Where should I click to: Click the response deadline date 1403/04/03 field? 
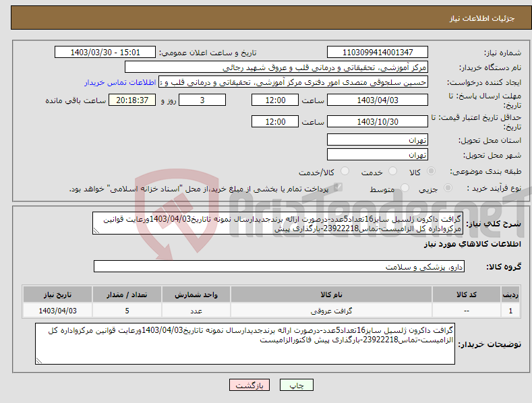[x=378, y=100]
